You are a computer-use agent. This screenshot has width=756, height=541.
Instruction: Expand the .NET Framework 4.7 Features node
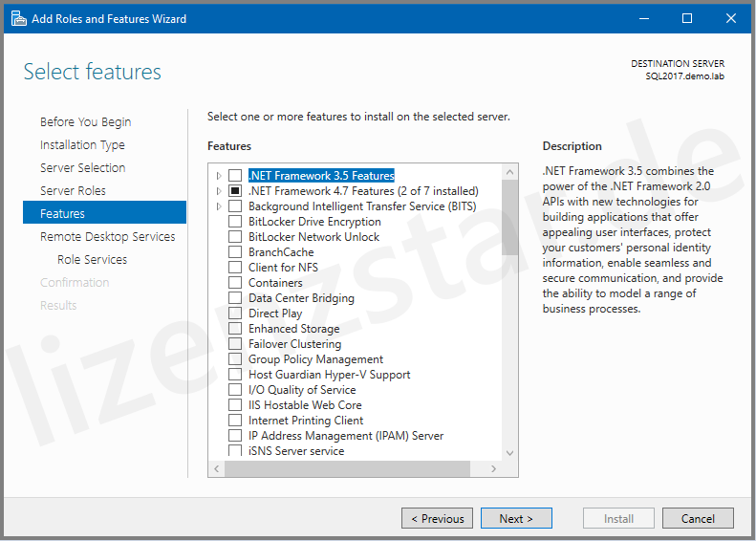[x=219, y=191]
